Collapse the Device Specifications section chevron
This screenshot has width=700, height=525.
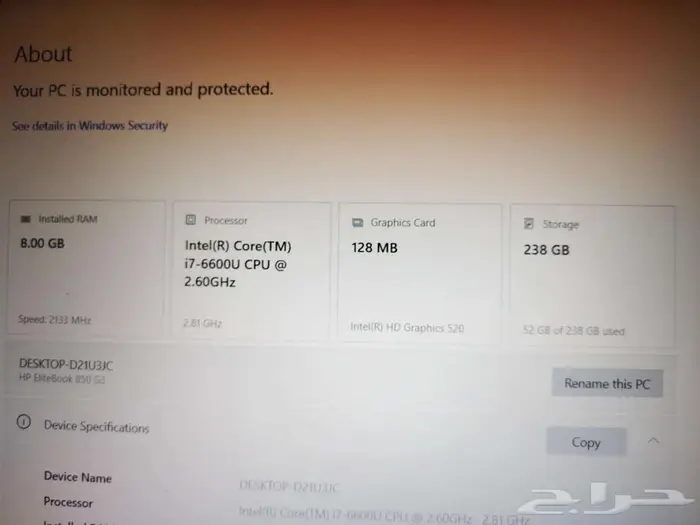click(x=653, y=441)
